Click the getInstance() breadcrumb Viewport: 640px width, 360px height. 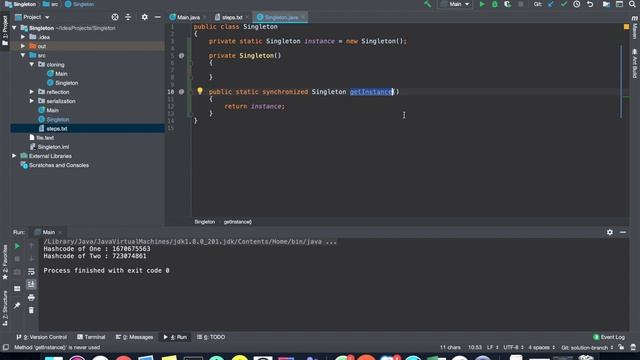click(x=238, y=222)
